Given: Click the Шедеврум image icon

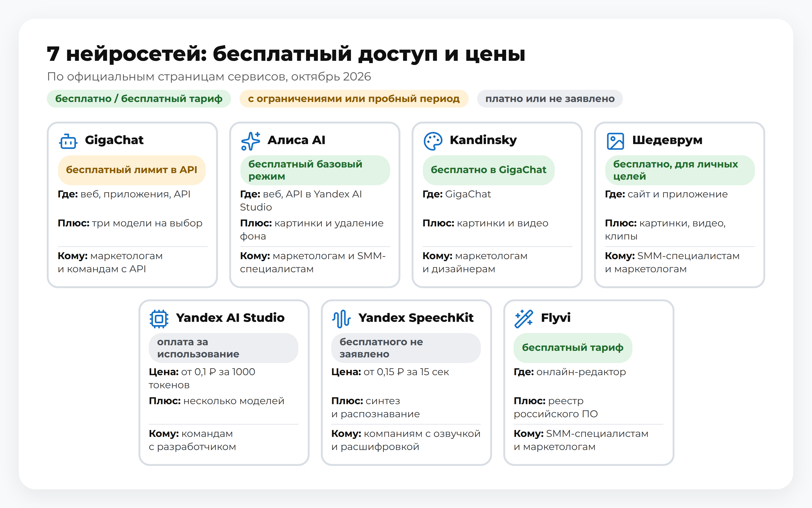Looking at the screenshot, I should (x=616, y=141).
